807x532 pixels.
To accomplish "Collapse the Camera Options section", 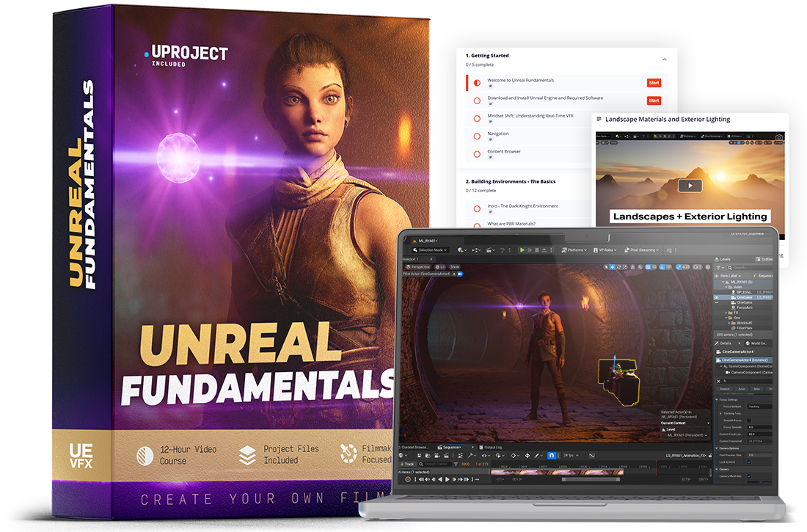I will tap(716, 448).
